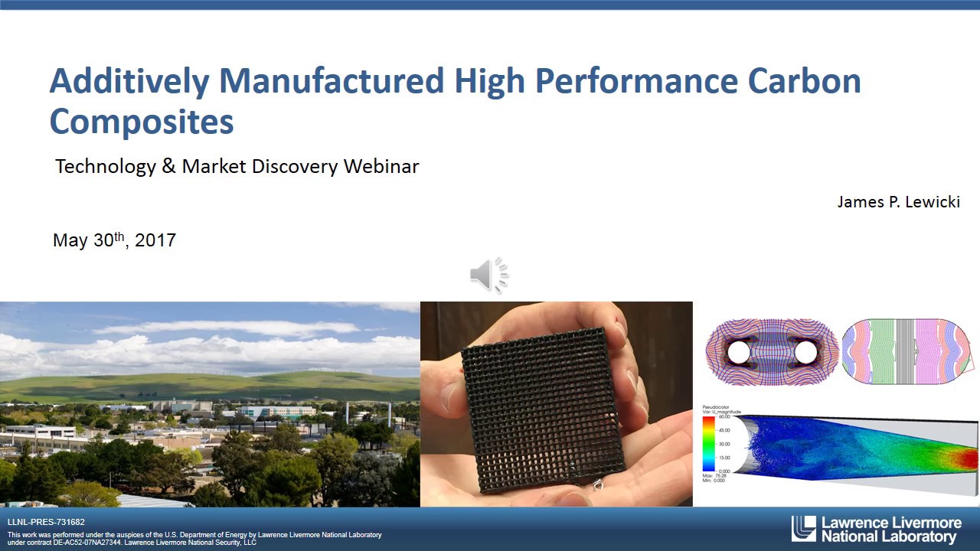Click the landscape photo of the laboratory campus
This screenshot has height=551, width=980.
210,404
